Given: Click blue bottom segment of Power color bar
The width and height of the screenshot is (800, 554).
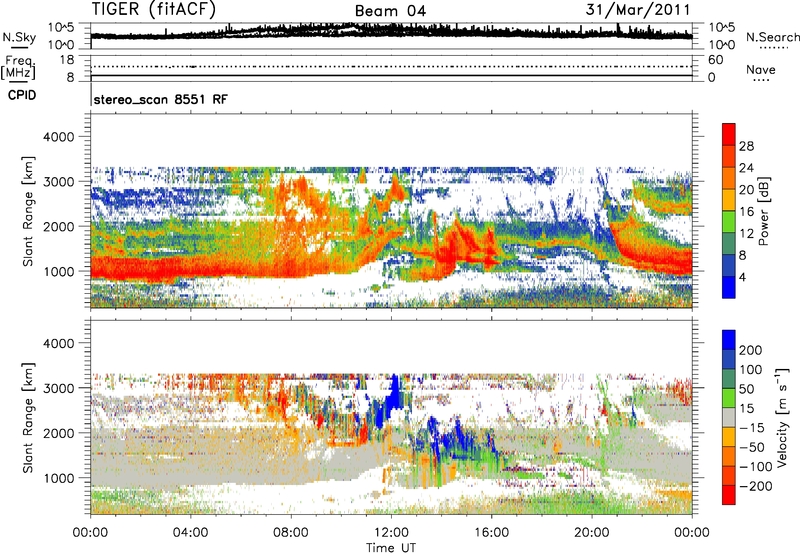Looking at the screenshot, I should [729, 287].
